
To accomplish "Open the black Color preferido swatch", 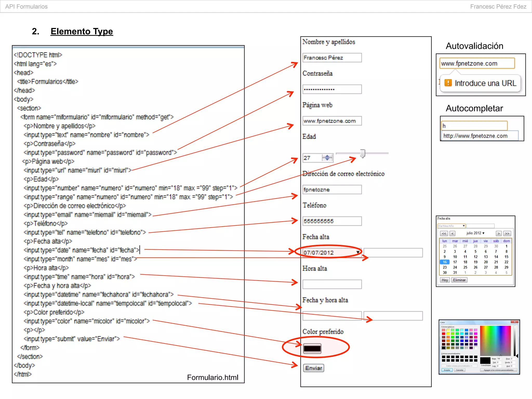I will click(x=312, y=349).
